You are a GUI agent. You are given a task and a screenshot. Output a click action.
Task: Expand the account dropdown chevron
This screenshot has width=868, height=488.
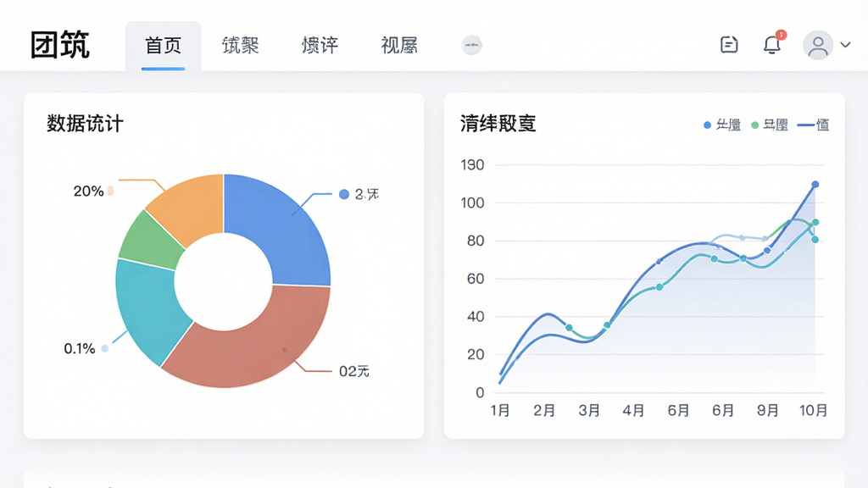click(845, 45)
